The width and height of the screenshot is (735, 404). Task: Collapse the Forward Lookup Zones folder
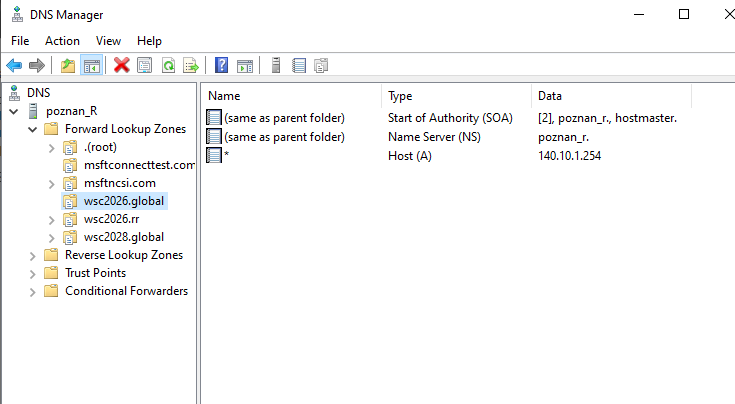pyautogui.click(x=32, y=129)
